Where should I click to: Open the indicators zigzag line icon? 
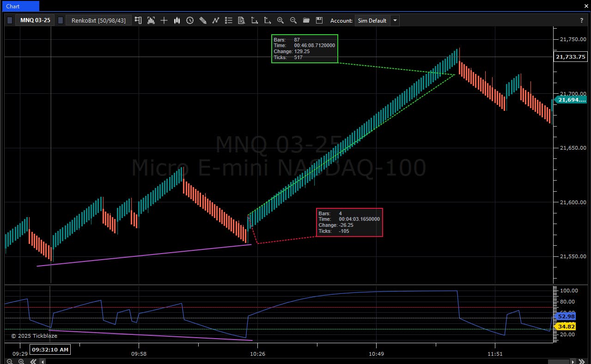pos(215,20)
